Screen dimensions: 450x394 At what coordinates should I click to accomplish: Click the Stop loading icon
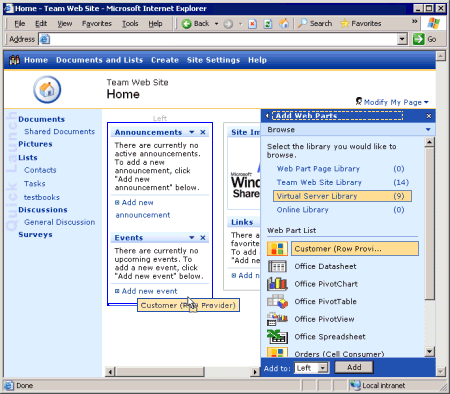[253, 24]
